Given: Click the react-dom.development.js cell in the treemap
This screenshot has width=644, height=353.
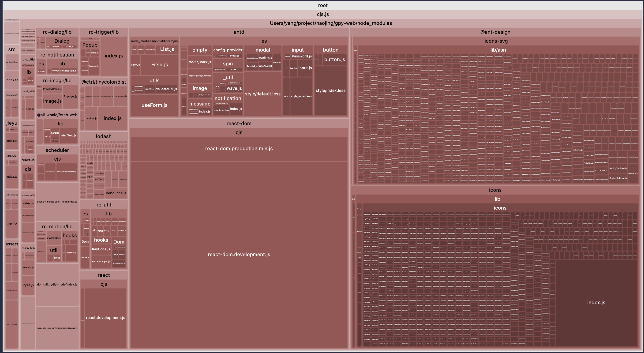Looking at the screenshot, I should click(x=239, y=254).
